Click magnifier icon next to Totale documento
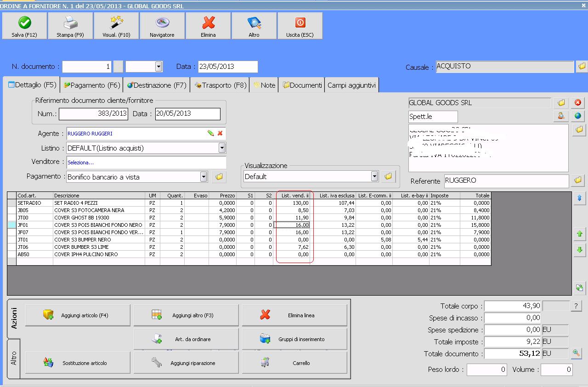588x387 pixels. point(576,353)
